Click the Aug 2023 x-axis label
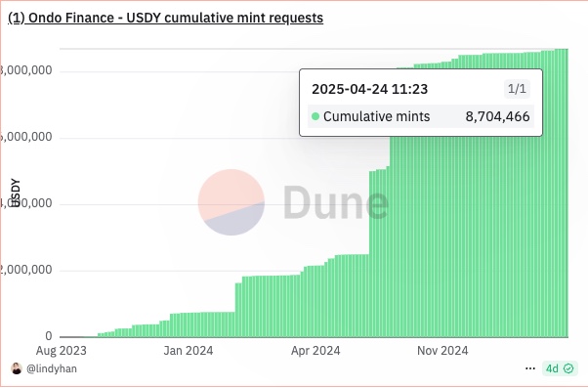This screenshot has width=588, height=388. pos(62,351)
